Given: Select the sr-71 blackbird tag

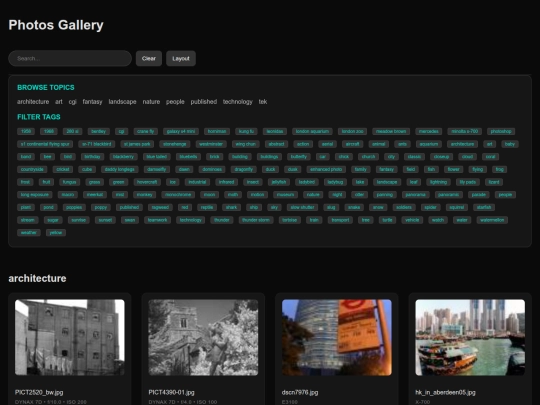Looking at the screenshot, I should click(x=96, y=144).
